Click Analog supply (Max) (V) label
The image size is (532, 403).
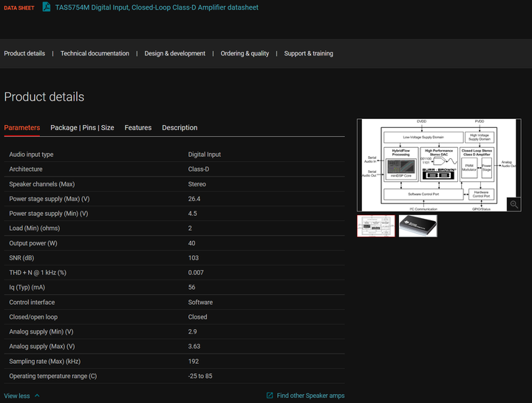coord(42,346)
